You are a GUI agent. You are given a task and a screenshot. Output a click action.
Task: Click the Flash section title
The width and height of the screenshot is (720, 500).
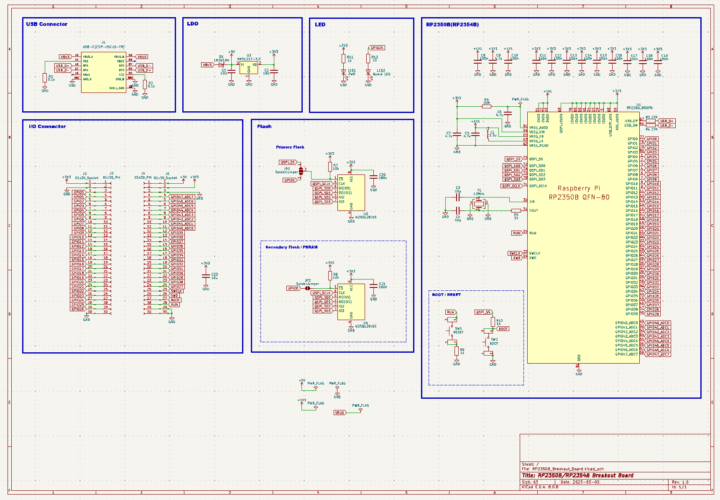pyautogui.click(x=264, y=126)
